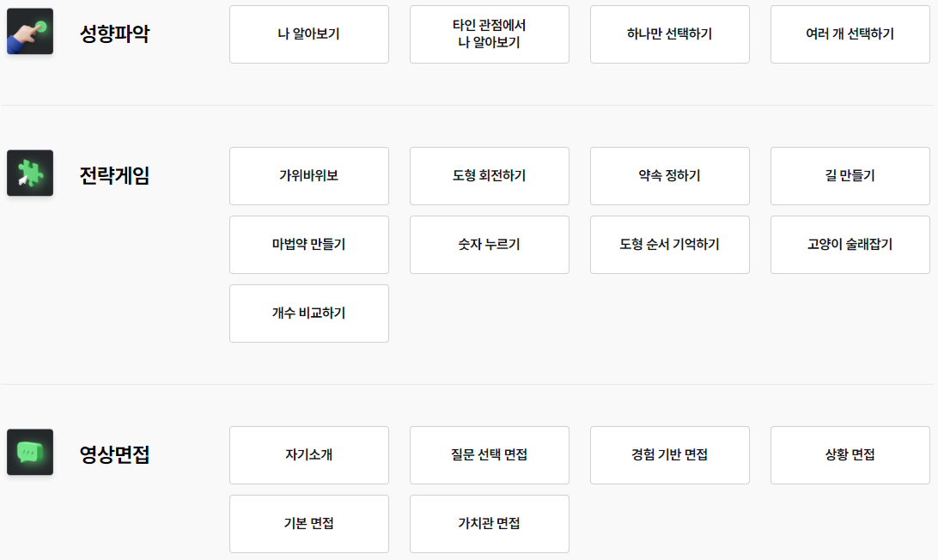Select the 자기소개 interview option
Screen dimensions: 938x560
click(x=308, y=455)
